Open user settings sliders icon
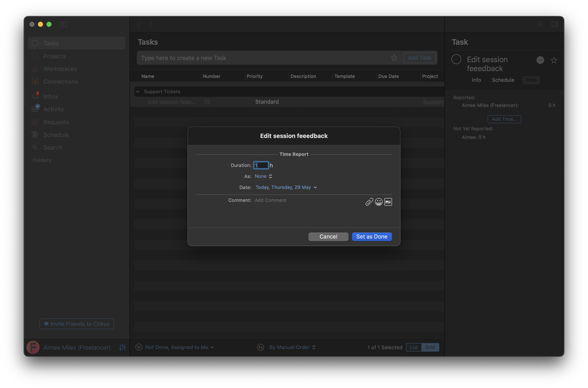The height and width of the screenshot is (388, 588). coord(122,347)
